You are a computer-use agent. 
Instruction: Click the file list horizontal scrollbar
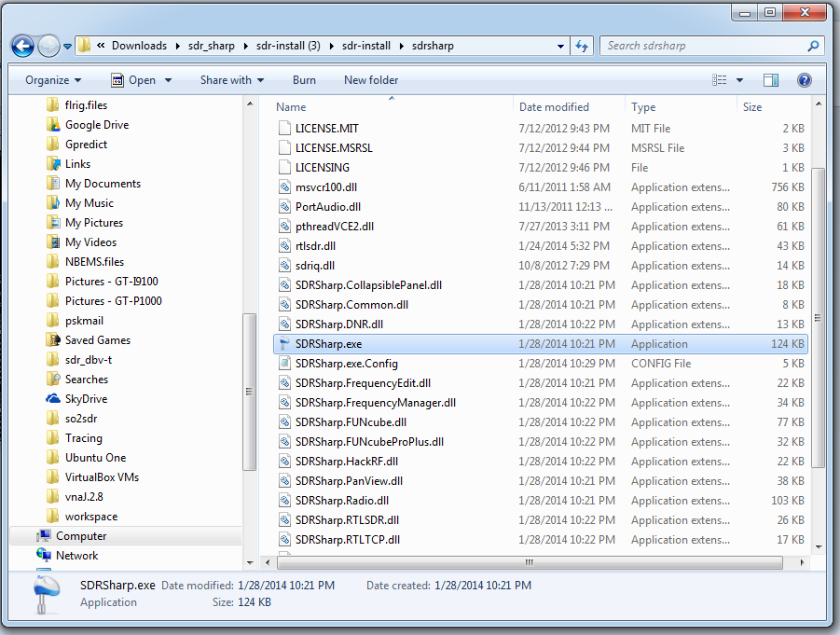[x=530, y=562]
